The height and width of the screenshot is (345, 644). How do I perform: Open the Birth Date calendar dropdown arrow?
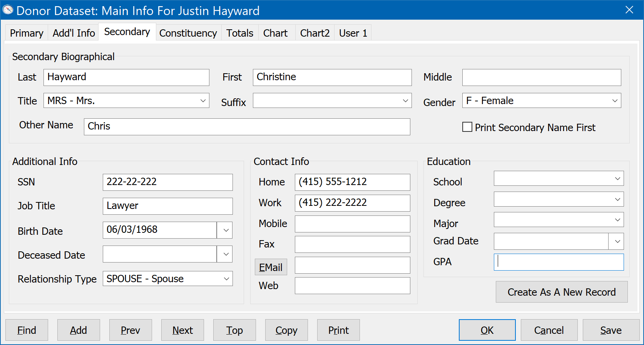pyautogui.click(x=225, y=230)
